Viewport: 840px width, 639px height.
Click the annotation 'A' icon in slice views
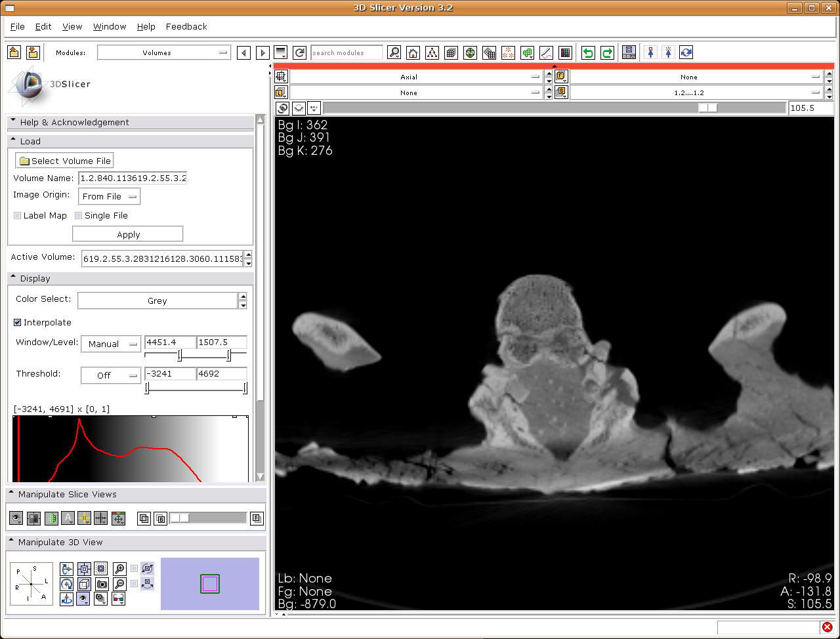coord(68,518)
